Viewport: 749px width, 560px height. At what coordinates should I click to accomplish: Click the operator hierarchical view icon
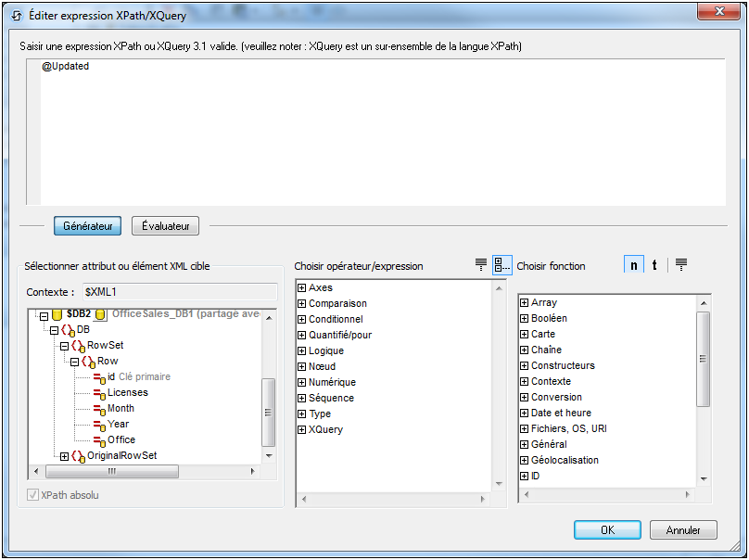click(501, 265)
